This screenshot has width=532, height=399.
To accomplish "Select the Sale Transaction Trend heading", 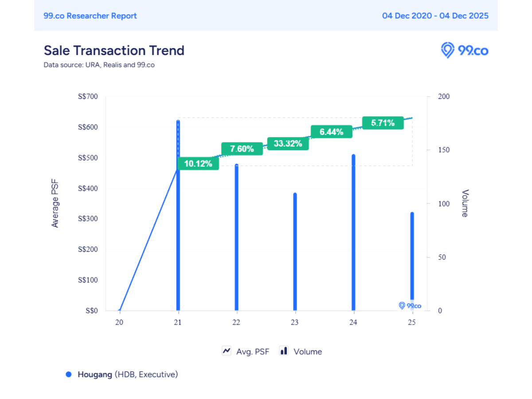I will pyautogui.click(x=113, y=50).
